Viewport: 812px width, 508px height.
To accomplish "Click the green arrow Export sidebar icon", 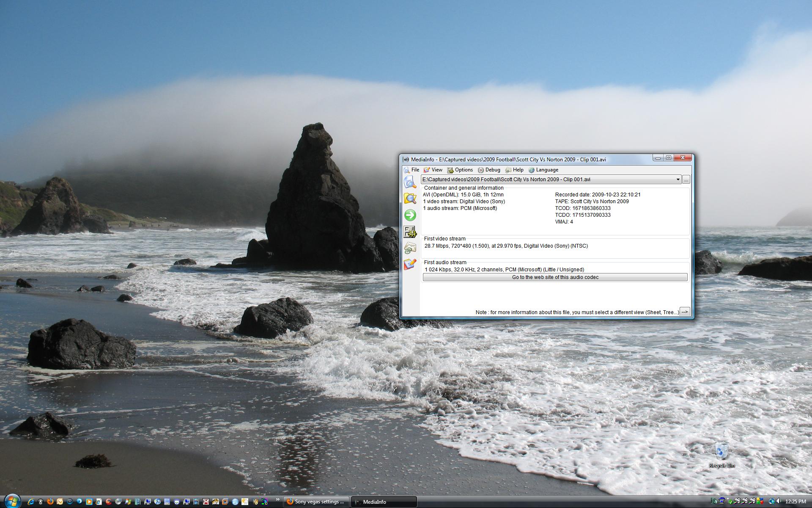I will coord(410,215).
